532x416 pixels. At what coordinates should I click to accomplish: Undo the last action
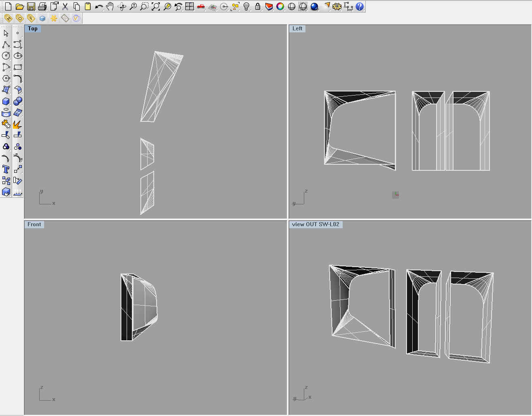pos(99,6)
